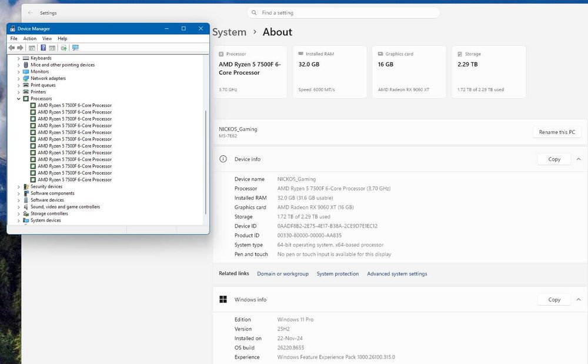Viewport: 588px width, 364px height.
Task: Click the Software components category icon
Action: (x=26, y=193)
